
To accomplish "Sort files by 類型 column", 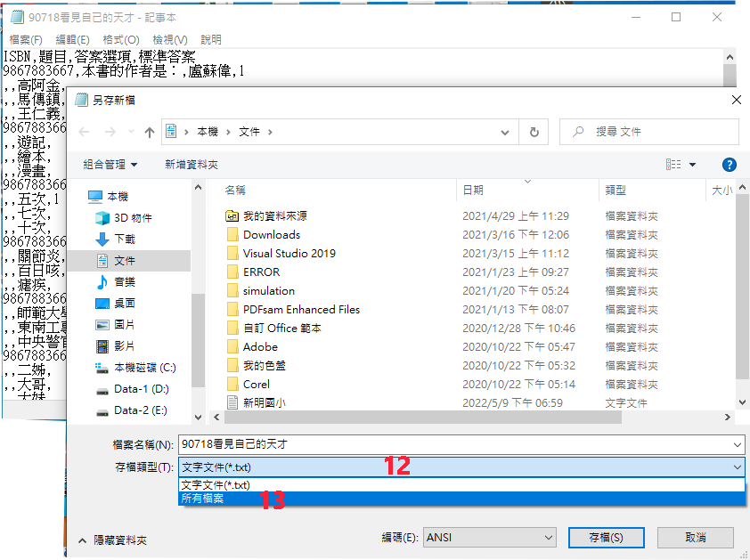I will (x=615, y=191).
